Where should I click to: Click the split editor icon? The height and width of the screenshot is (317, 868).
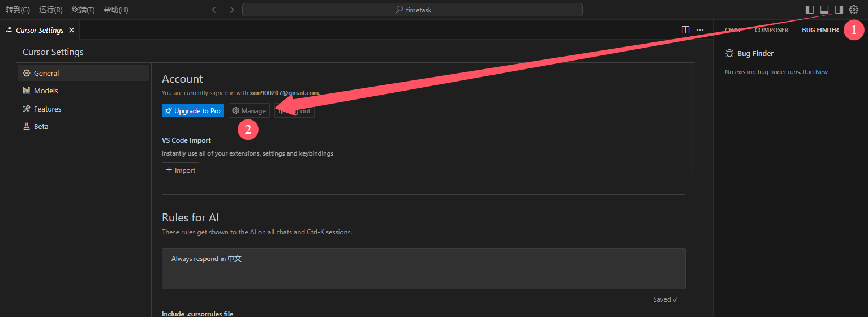[x=685, y=30]
